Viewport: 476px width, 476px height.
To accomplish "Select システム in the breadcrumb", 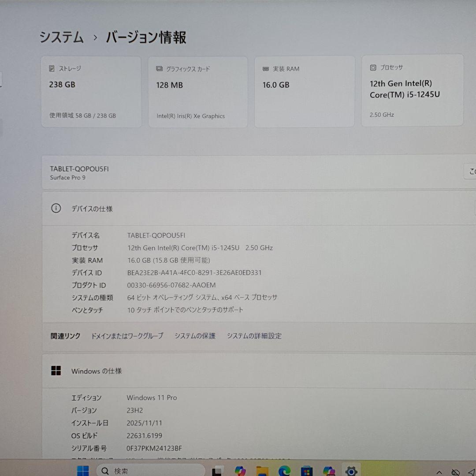I will (62, 38).
